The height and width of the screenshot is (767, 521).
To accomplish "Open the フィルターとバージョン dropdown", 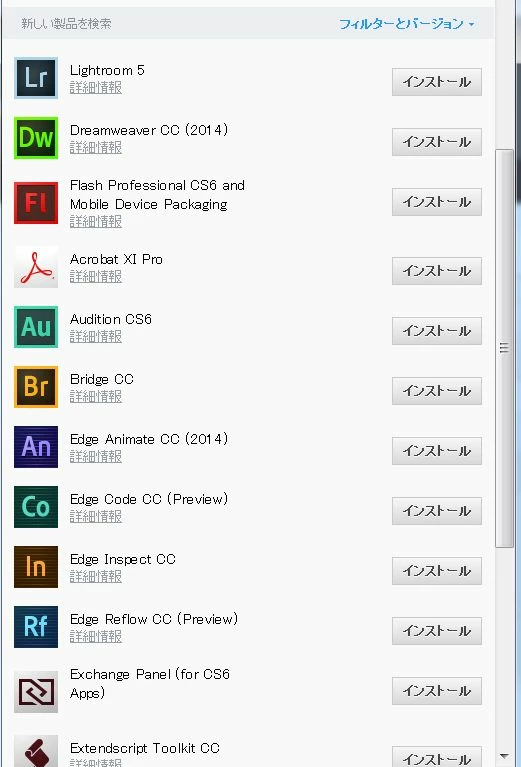I will [407, 23].
